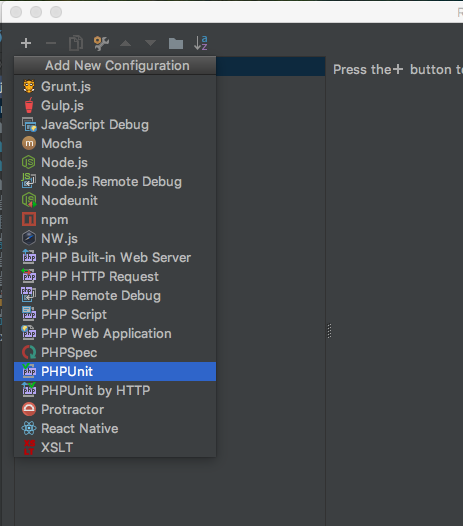Choose PHP HTTP Request label
463x526 pixels.
click(100, 277)
